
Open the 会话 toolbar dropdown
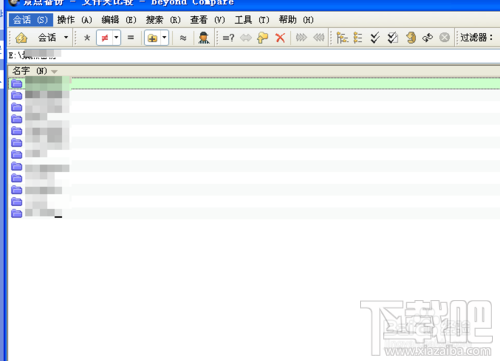tap(53, 37)
